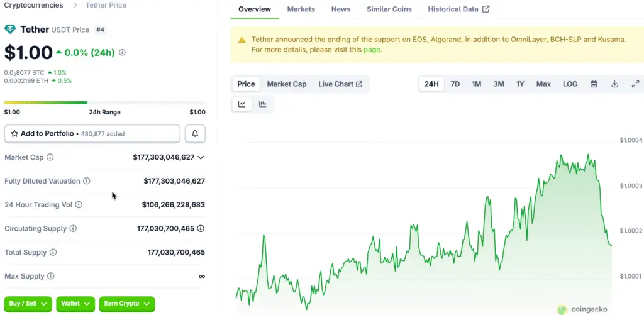The image size is (644, 315).
Task: Open the calendar date range picker
Action: click(594, 84)
